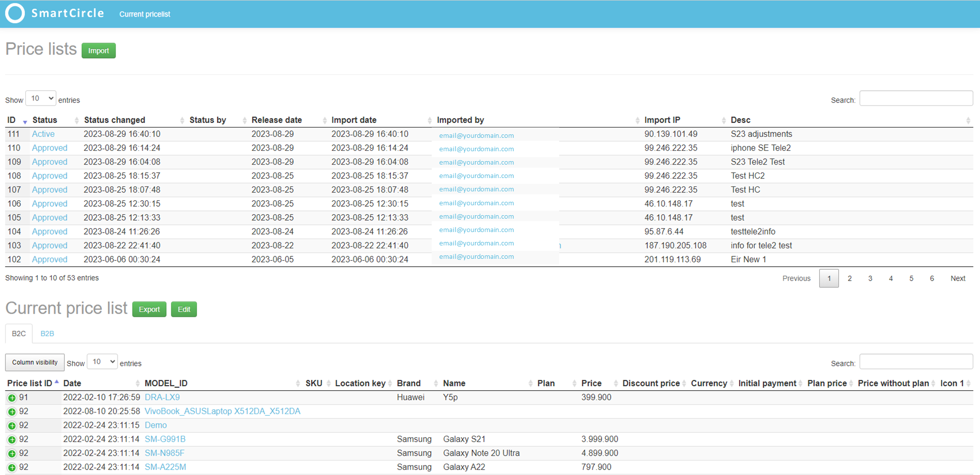Expand row 91 DRA-LX9 with green plus

click(12, 398)
